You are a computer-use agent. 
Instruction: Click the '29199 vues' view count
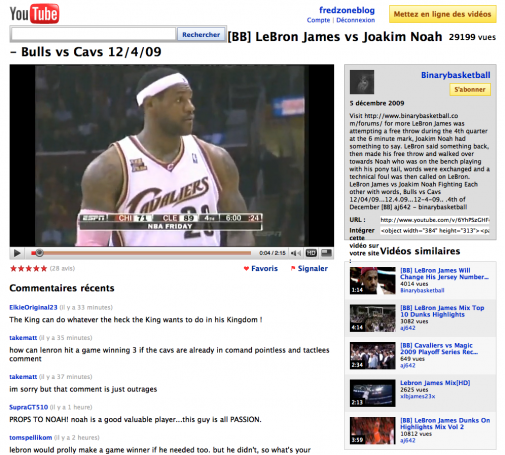[x=472, y=37]
